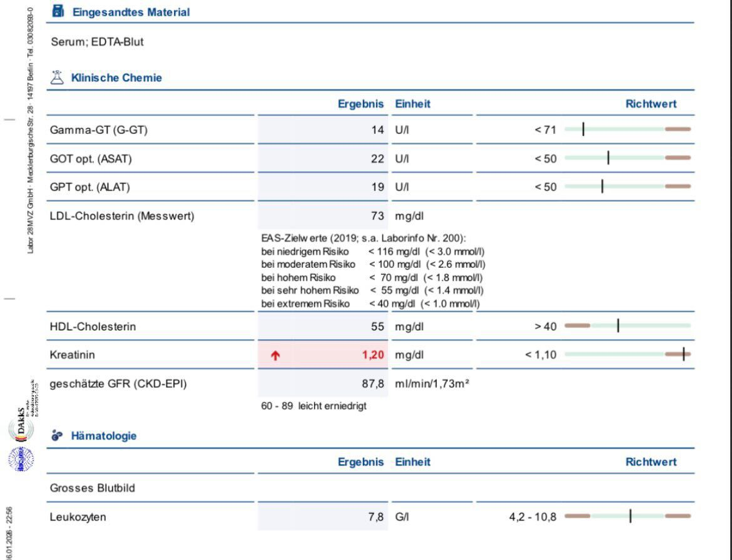Screen dimensions: 732x560
Task: Click the Gamma-GT reference range bar
Action: (628, 129)
